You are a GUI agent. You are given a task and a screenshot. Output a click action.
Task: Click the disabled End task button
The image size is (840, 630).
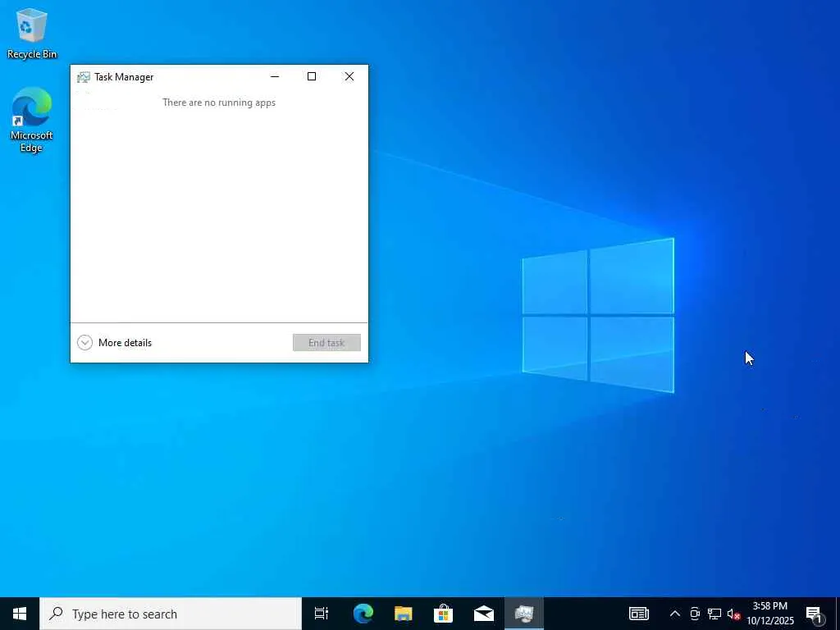pos(326,343)
